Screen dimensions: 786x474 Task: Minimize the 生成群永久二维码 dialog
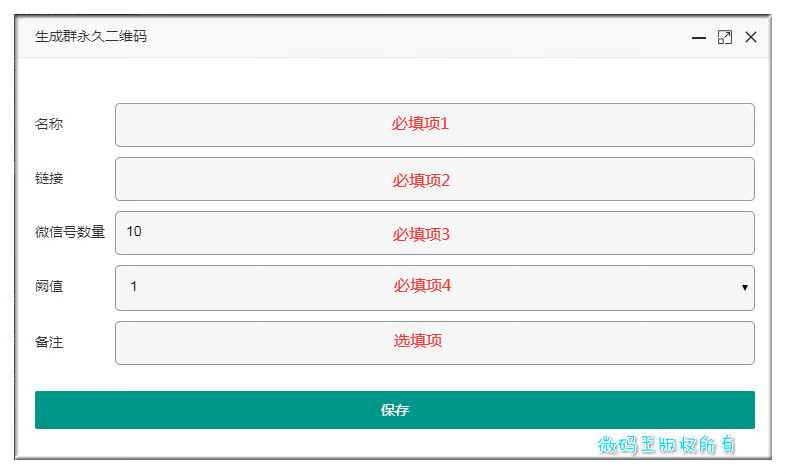pyautogui.click(x=699, y=38)
